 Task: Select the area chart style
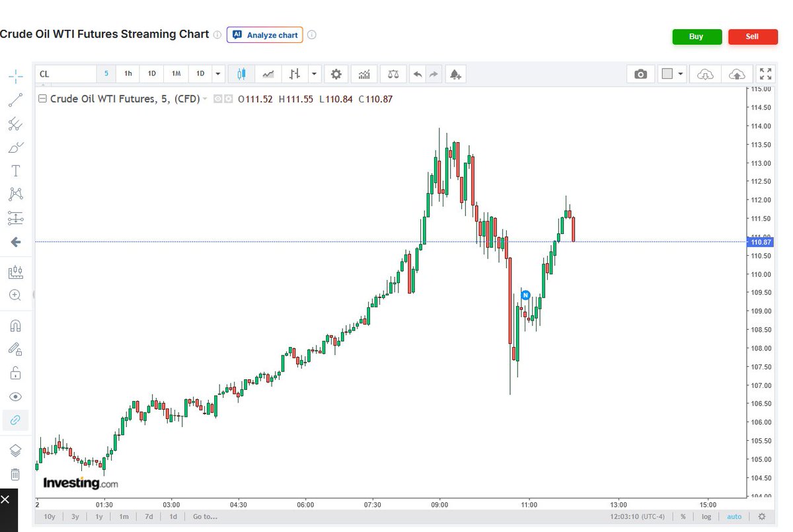[268, 74]
